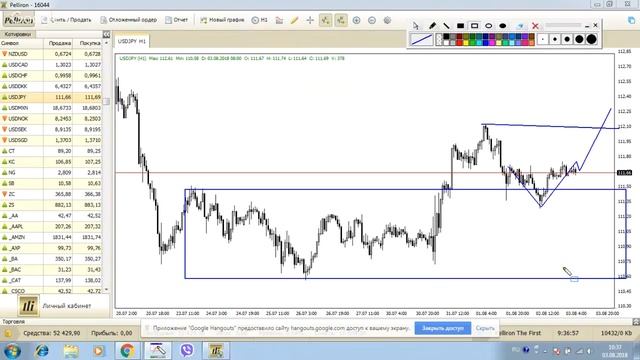Image resolution: width=640 pixels, height=360 pixels.
Task: Open the drawing tool taskbar icon
Action: click(x=157, y=351)
